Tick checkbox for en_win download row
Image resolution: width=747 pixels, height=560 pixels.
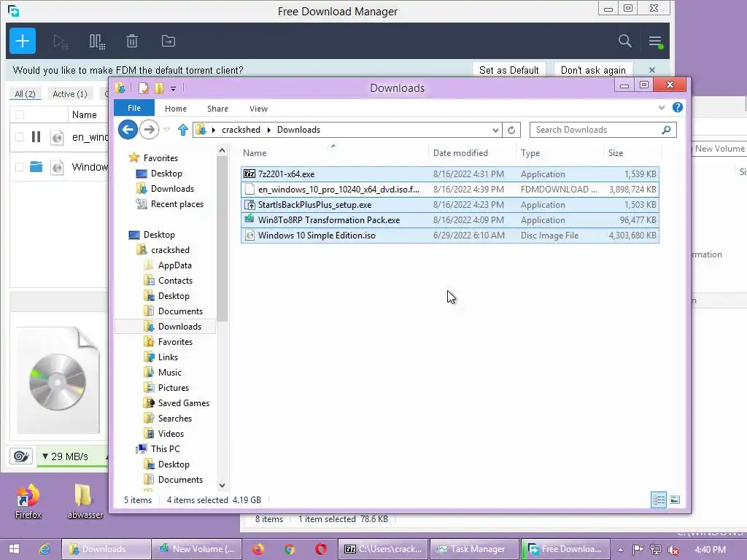[20, 137]
